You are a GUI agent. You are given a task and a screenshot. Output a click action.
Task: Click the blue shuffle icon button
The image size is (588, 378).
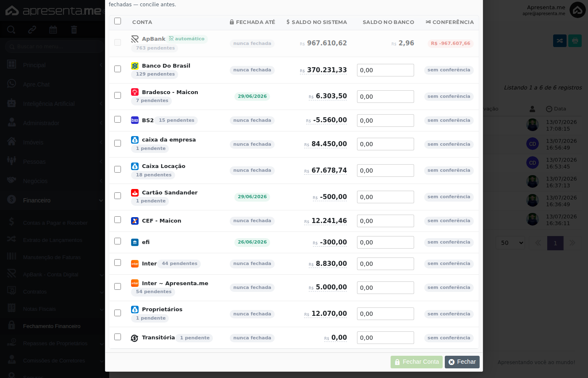(x=560, y=41)
